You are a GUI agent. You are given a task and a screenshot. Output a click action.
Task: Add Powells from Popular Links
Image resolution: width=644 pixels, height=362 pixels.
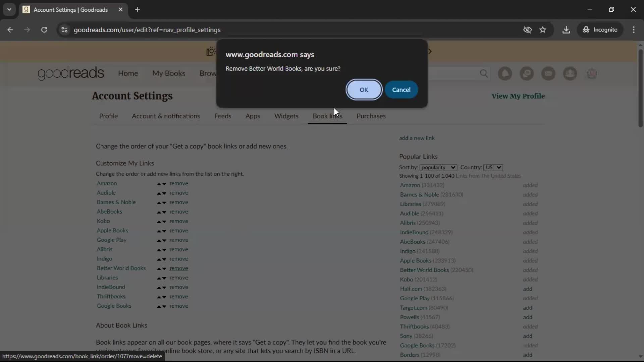click(528, 317)
